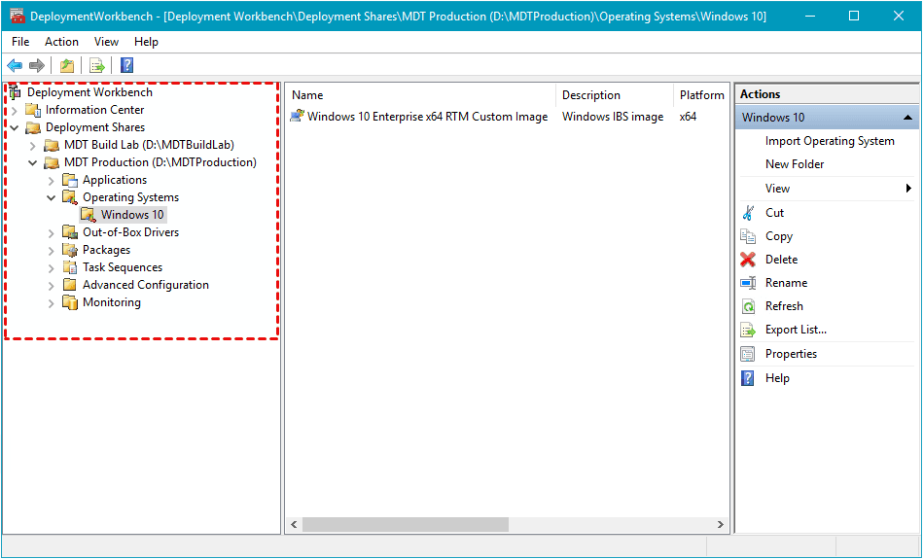Collapse the Windows 10 actions section arrow
Viewport: 924px width, 560px height.
coord(908,118)
